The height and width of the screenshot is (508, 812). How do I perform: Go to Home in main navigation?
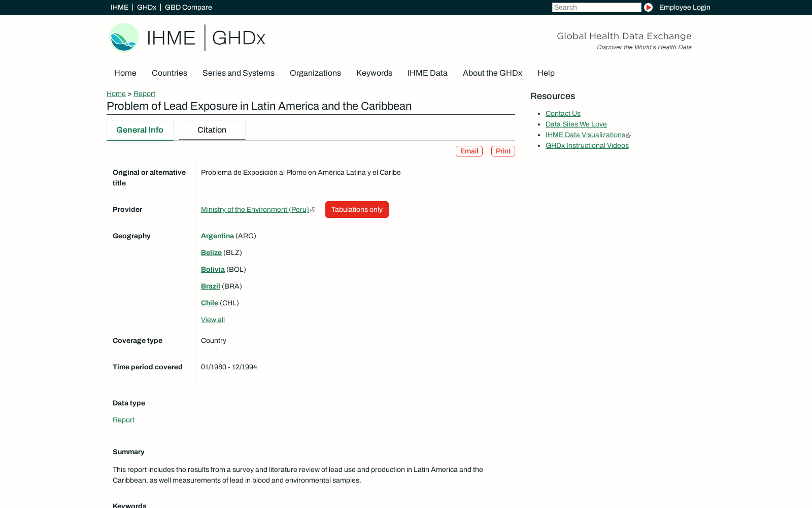tap(125, 73)
